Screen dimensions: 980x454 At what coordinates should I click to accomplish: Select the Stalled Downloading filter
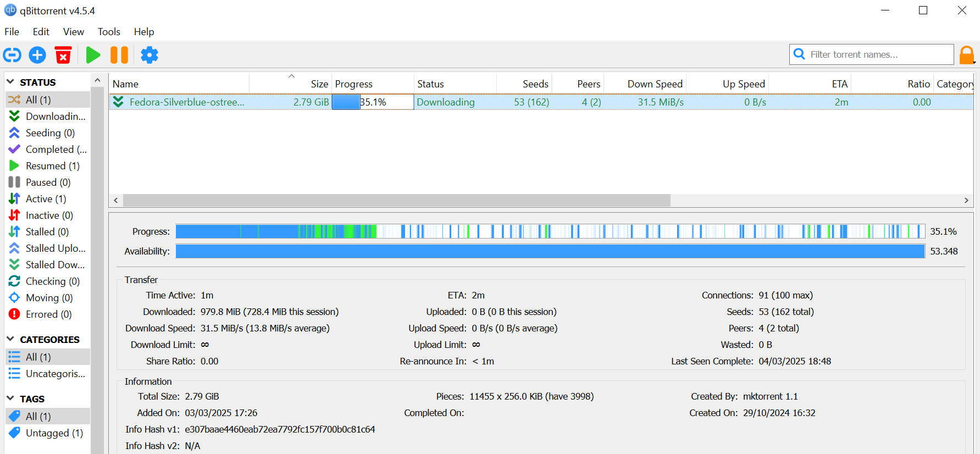(x=48, y=264)
